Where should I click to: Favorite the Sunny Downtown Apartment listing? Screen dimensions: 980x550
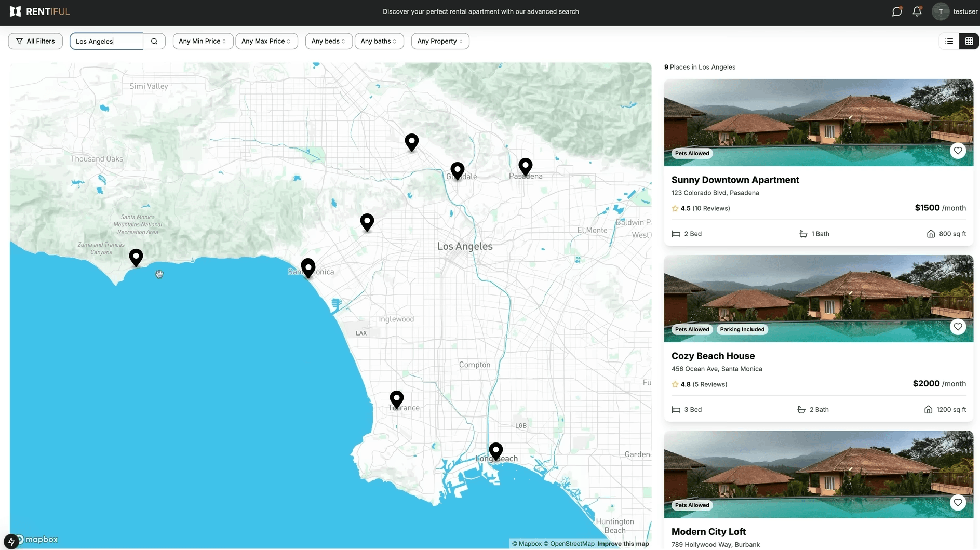958,151
